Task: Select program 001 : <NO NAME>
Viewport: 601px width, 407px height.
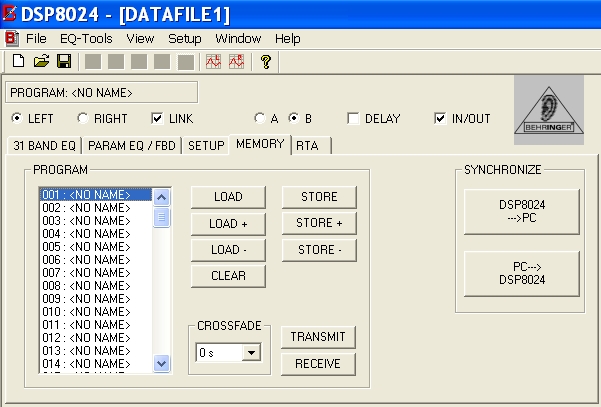Action: pos(95,195)
